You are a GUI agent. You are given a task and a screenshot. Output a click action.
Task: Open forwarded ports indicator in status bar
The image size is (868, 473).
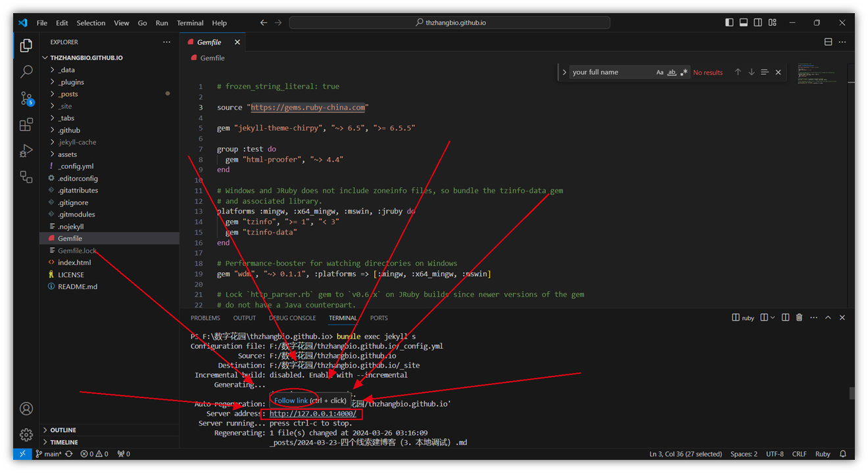pyautogui.click(x=123, y=454)
